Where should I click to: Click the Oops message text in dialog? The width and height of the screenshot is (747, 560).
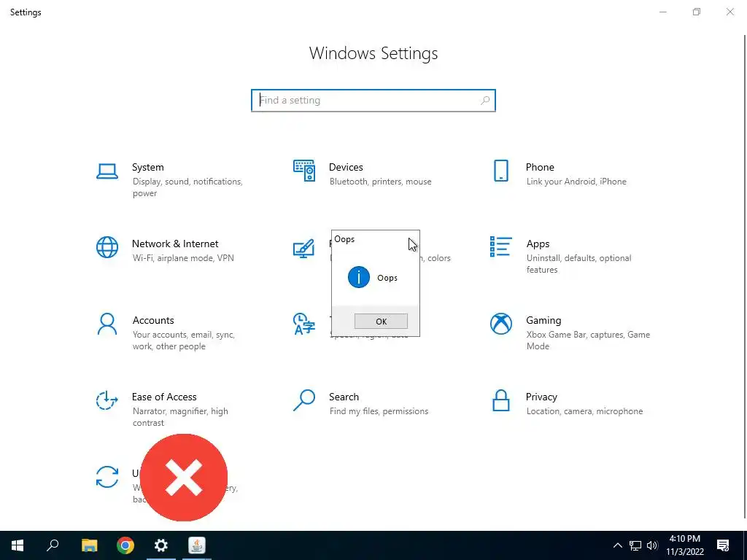[x=387, y=278]
